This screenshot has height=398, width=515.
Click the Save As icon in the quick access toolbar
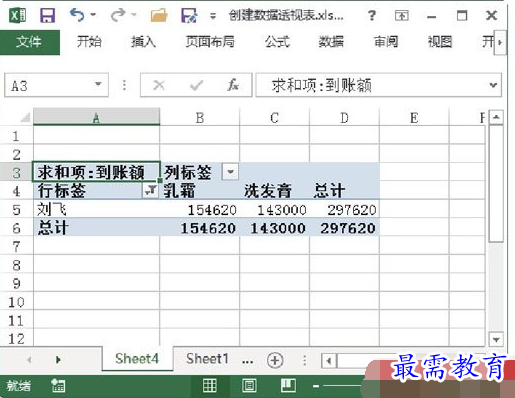tap(189, 15)
